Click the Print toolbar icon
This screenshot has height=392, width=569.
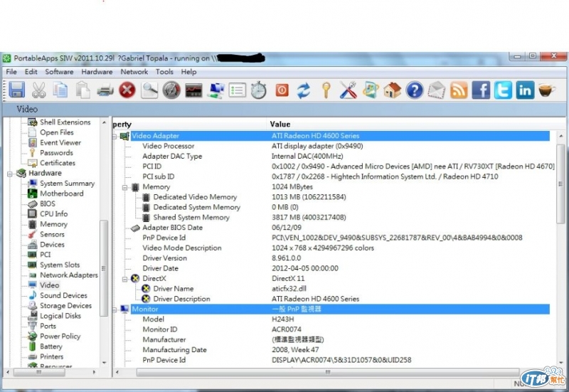click(x=105, y=90)
